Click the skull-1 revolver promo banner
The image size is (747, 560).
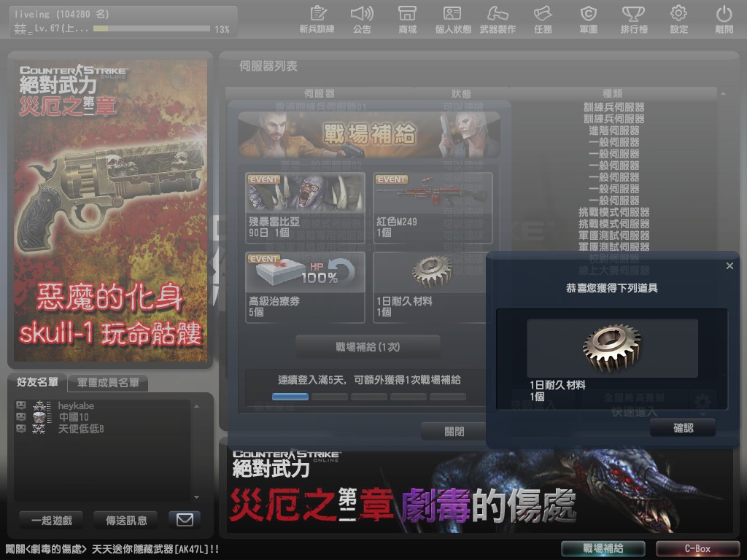[110, 210]
